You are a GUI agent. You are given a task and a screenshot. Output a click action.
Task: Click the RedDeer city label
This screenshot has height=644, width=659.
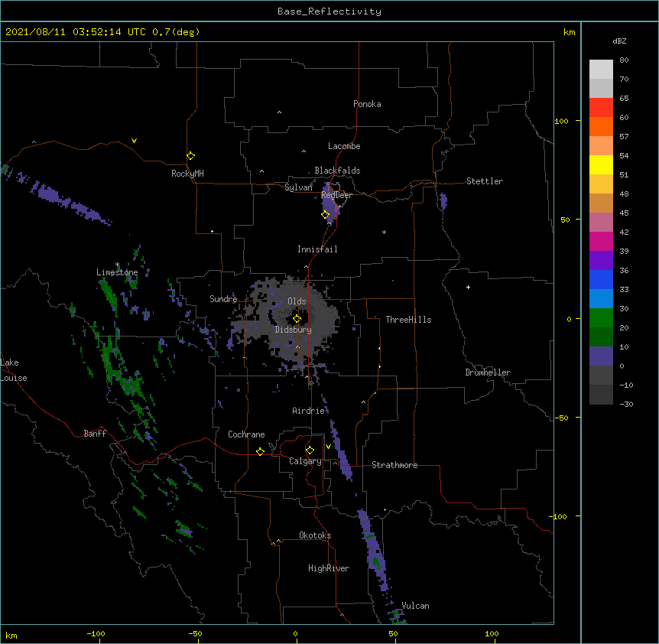click(x=336, y=195)
